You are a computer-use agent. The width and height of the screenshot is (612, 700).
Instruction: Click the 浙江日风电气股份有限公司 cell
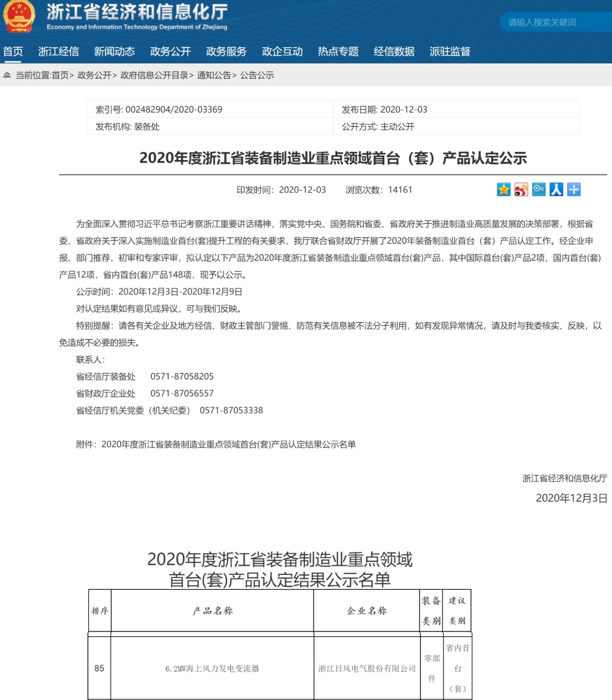tap(367, 668)
